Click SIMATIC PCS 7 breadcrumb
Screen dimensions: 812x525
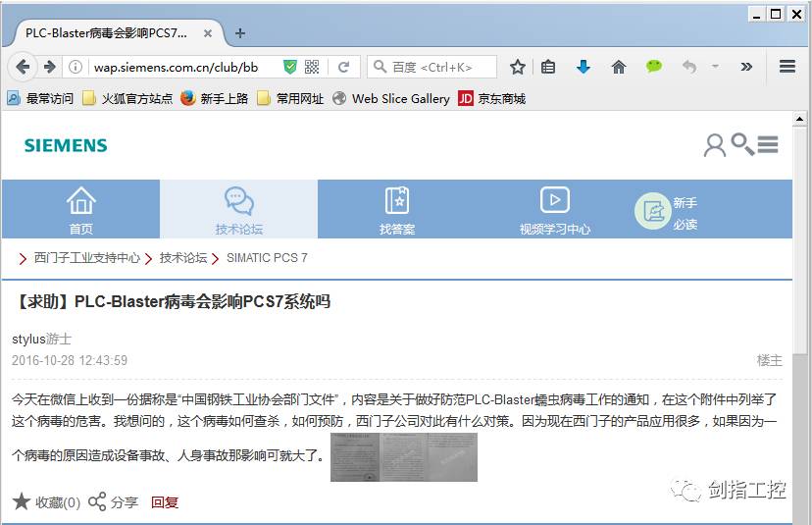(267, 257)
